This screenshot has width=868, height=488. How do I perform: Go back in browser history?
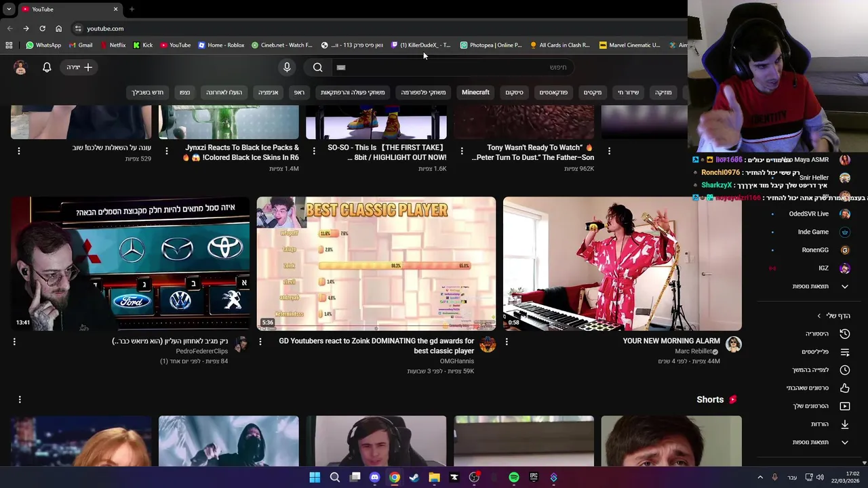(x=9, y=28)
